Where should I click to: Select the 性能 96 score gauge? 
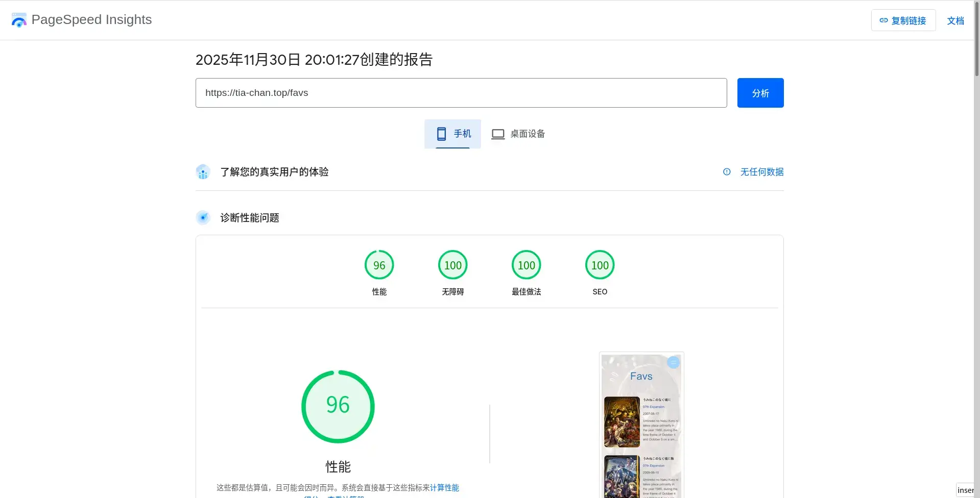pyautogui.click(x=379, y=273)
